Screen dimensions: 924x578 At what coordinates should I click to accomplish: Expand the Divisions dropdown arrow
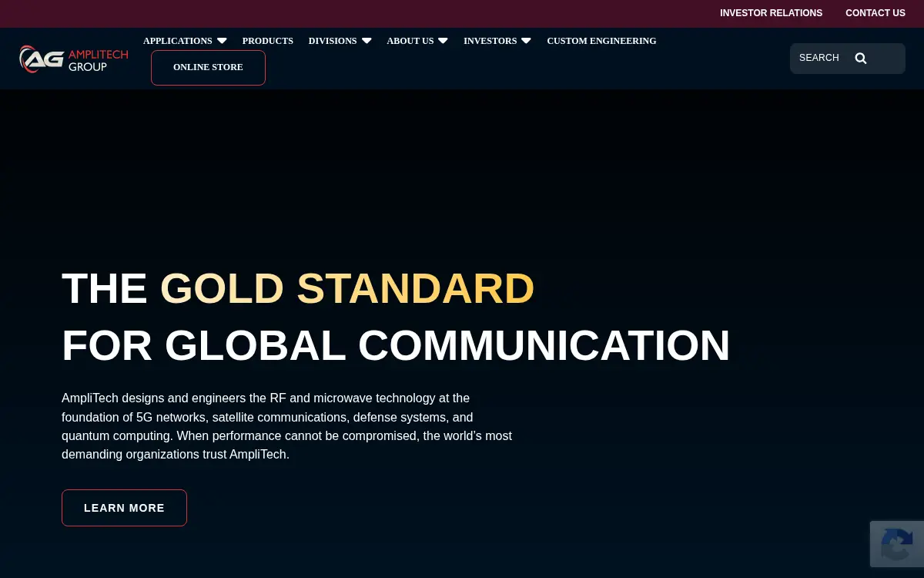pos(367,41)
